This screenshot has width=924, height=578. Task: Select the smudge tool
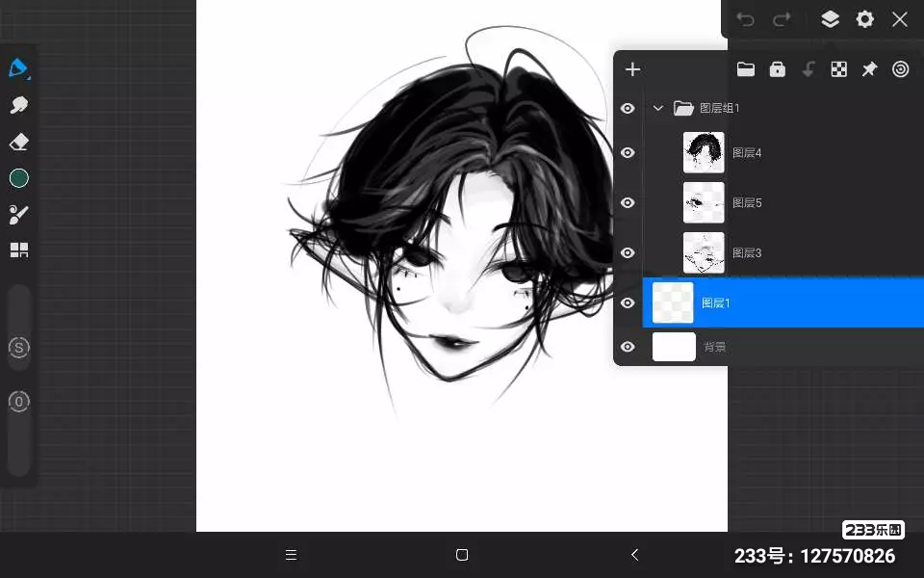[18, 105]
